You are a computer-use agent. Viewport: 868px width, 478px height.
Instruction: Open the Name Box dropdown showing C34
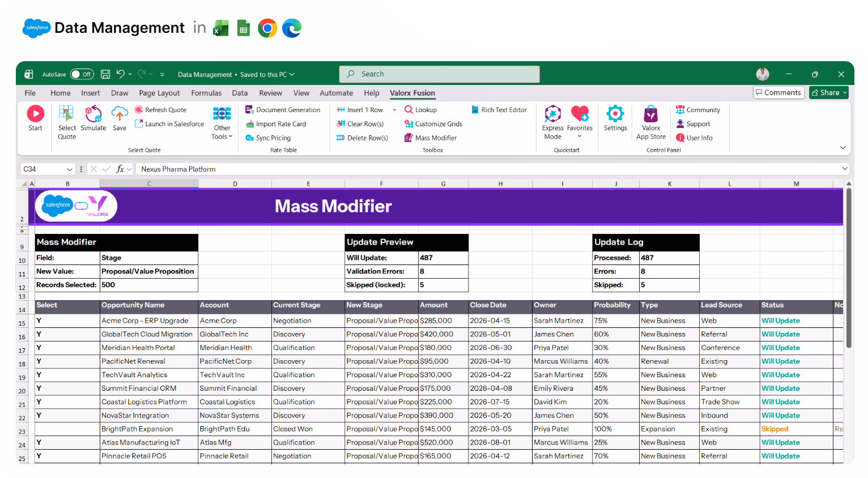click(x=70, y=169)
